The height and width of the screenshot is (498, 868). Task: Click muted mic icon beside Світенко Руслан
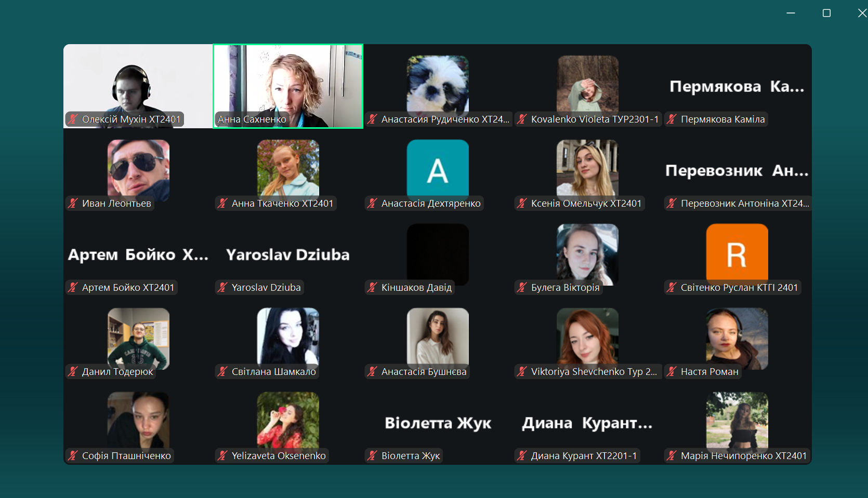click(672, 288)
